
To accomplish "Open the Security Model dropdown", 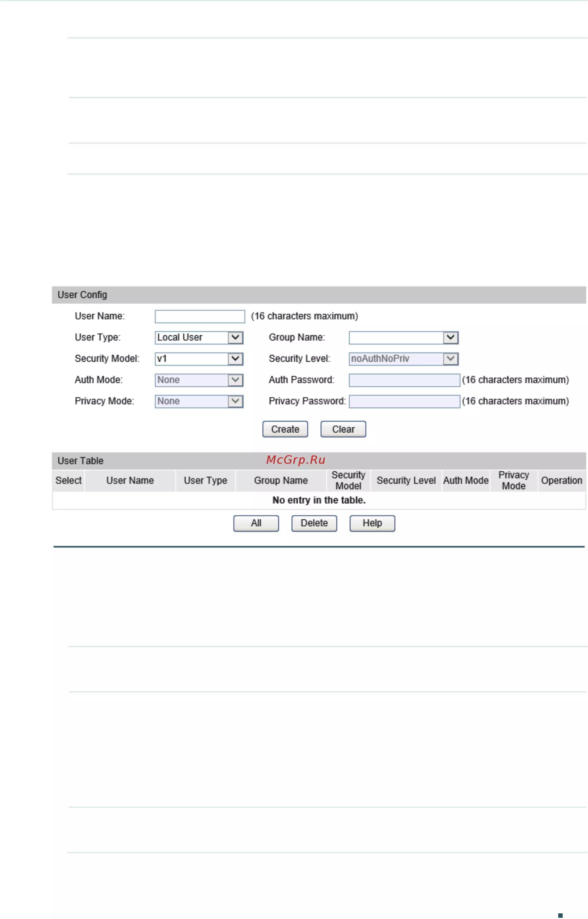I will point(199,359).
